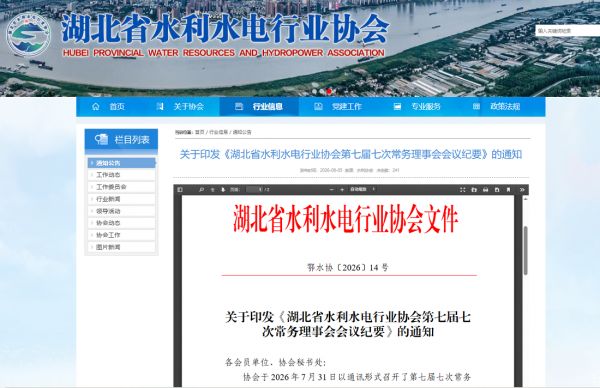Open file icon in PDF toolbar
Image resolution: width=600 pixels, height=388 pixels.
(474, 190)
